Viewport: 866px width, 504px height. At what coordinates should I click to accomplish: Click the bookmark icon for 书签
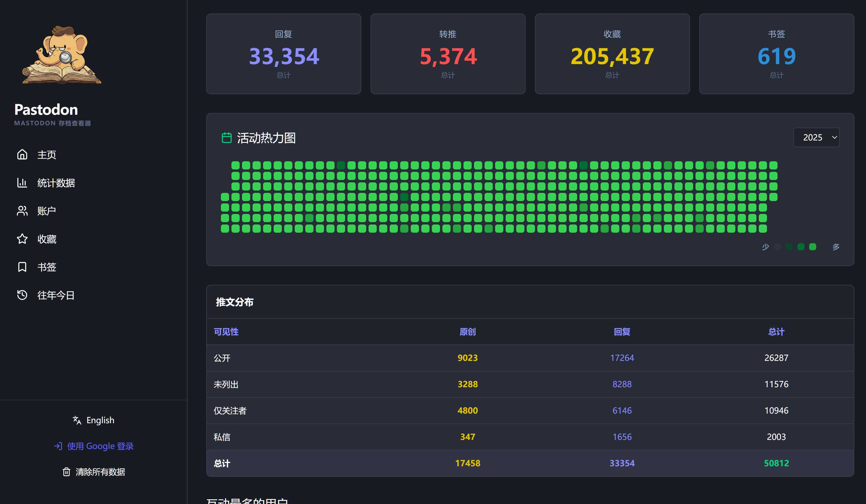click(22, 267)
